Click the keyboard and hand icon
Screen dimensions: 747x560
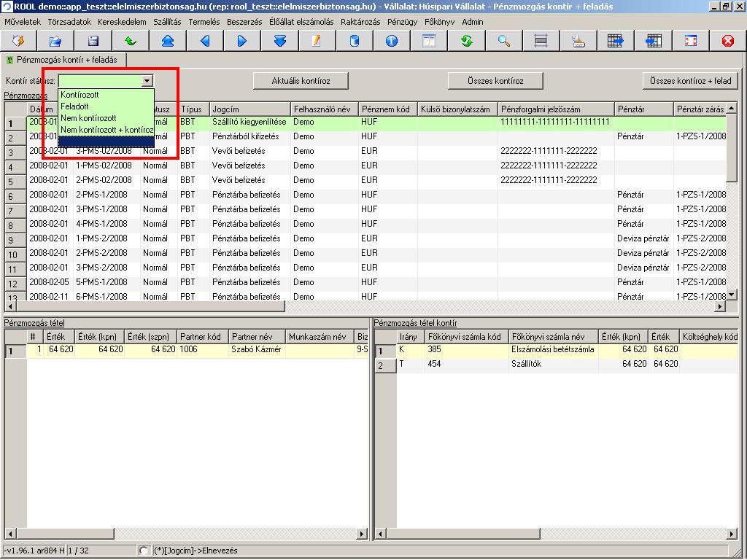578,41
